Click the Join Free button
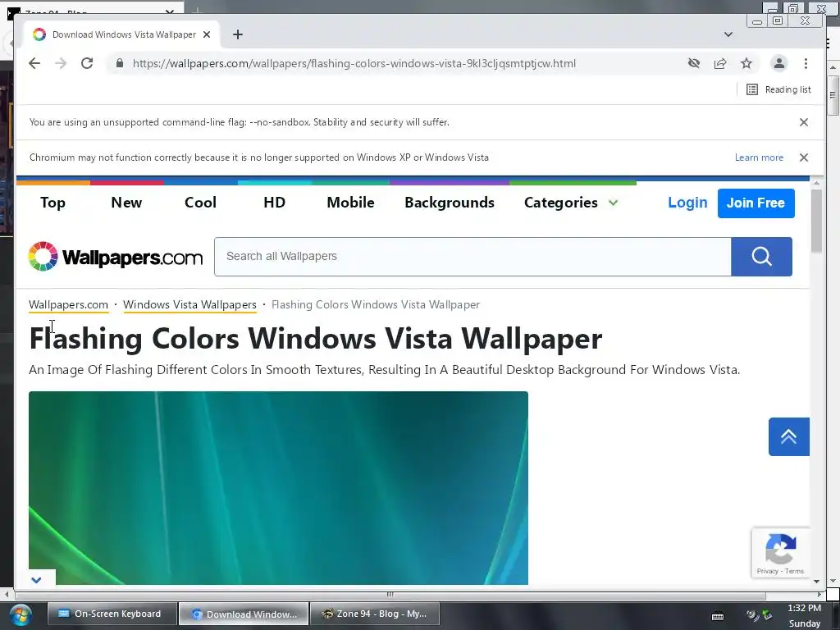The image size is (840, 630). pos(756,203)
